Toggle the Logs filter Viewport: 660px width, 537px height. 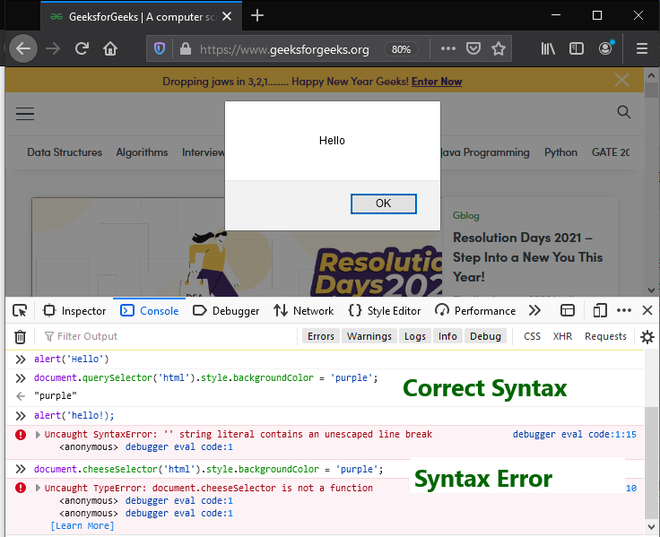pos(415,336)
